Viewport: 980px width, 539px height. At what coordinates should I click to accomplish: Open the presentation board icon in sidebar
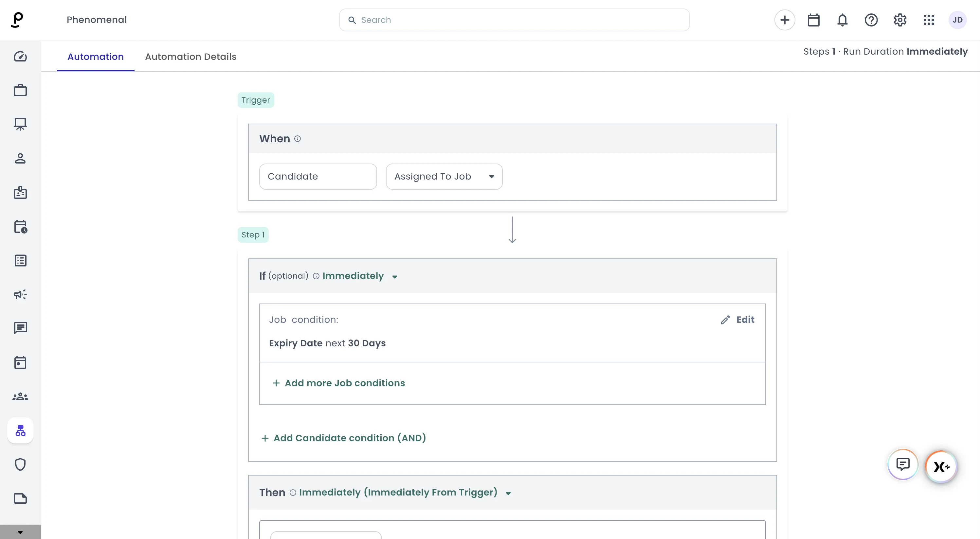20,124
